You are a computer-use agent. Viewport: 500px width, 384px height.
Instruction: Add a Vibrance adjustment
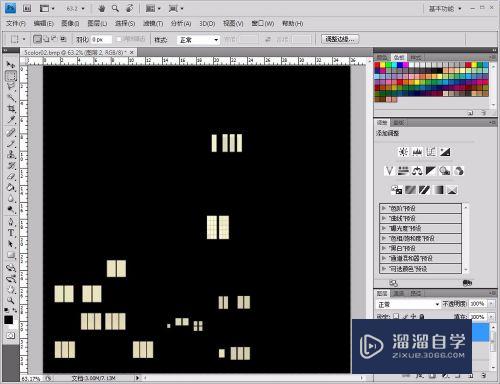389,171
